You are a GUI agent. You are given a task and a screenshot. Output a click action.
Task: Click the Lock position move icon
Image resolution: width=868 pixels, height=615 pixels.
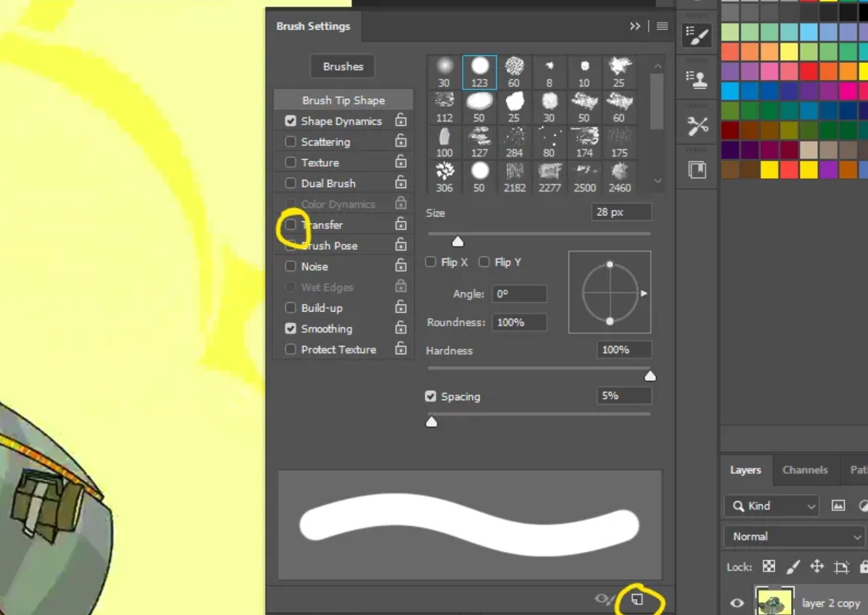[x=817, y=567]
